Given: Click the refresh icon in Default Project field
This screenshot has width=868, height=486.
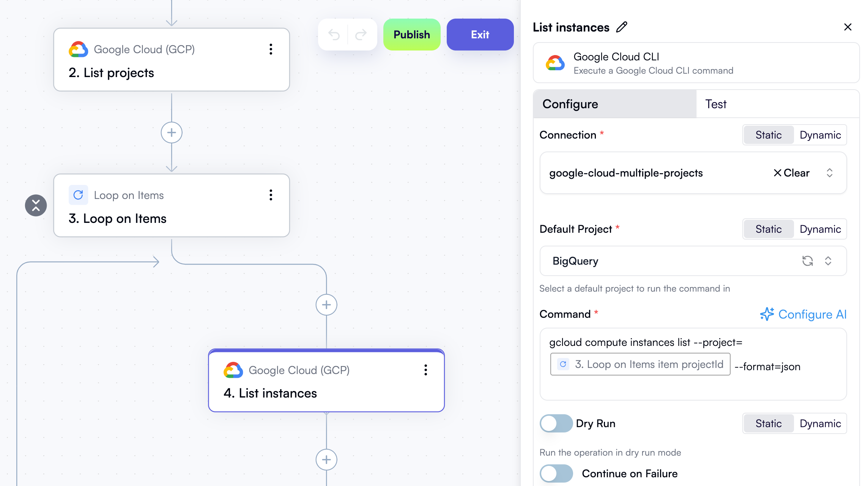Looking at the screenshot, I should [807, 261].
